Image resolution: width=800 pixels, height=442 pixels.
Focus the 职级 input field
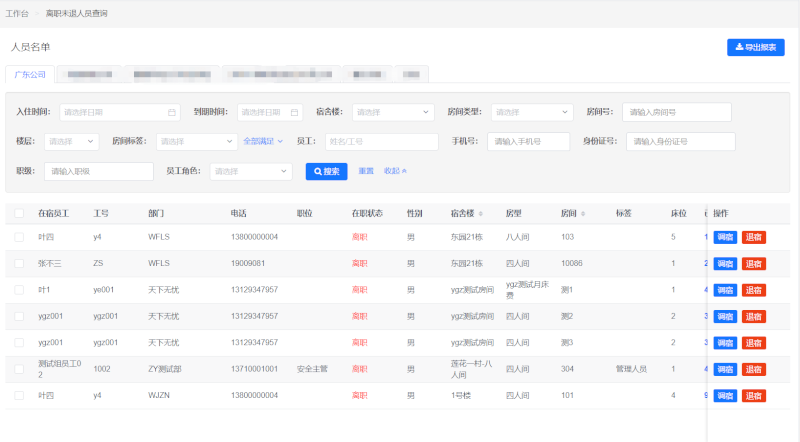pos(99,171)
